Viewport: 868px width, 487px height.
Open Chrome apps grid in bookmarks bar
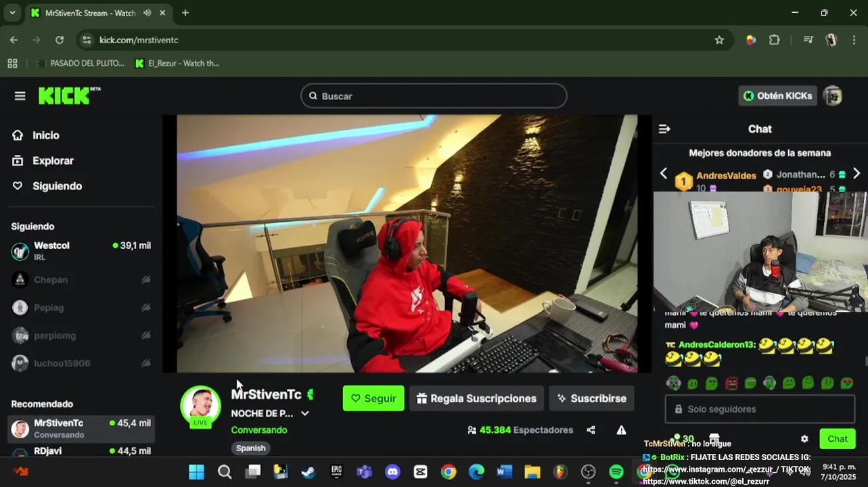(12, 64)
